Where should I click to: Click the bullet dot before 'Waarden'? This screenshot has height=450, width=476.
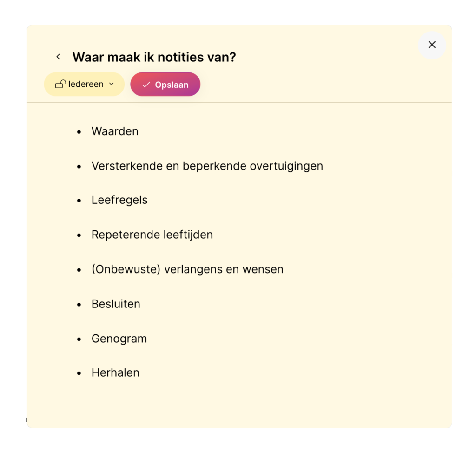click(x=79, y=132)
